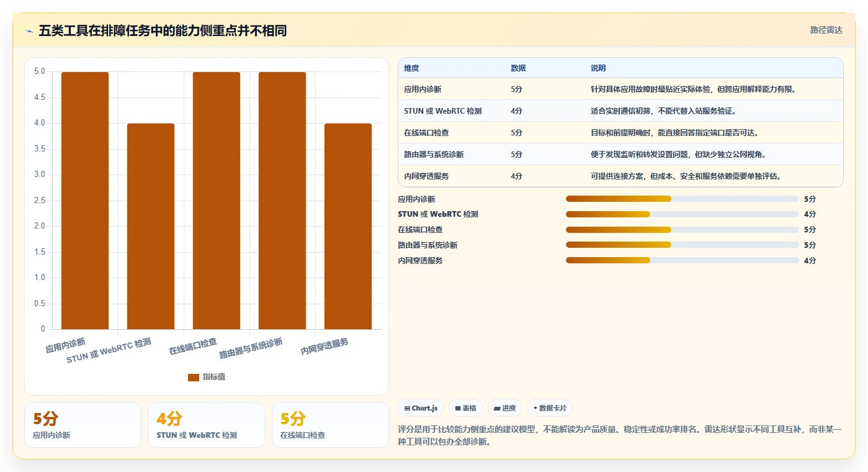Select the STUN 或 WebRTC 检测 table cell
The image size is (868, 472).
point(442,111)
